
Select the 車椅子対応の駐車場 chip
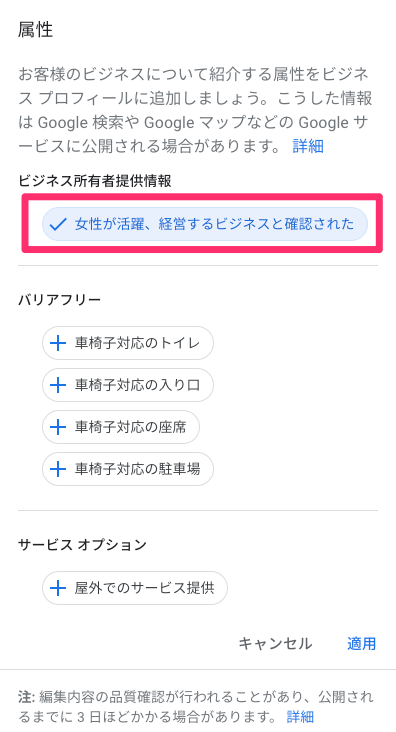point(128,469)
